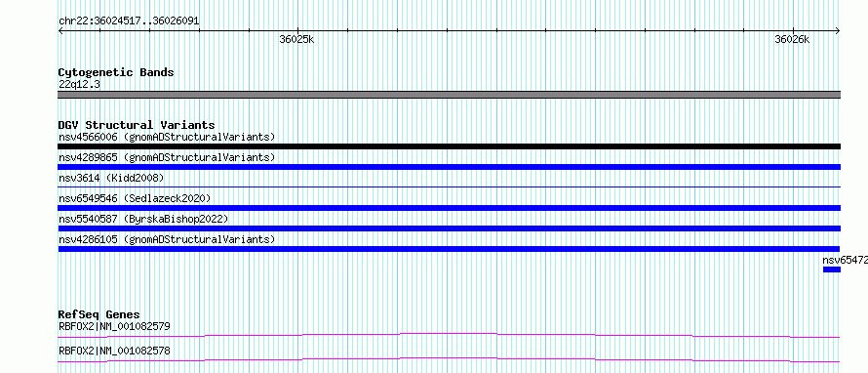Open the nsv3614 (Kidd2008) label

click(111, 178)
